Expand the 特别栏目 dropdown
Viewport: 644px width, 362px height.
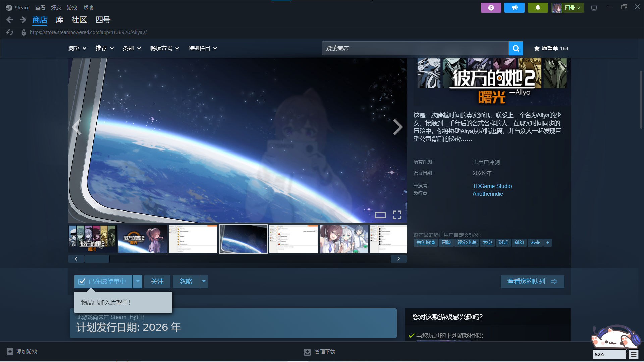point(203,48)
